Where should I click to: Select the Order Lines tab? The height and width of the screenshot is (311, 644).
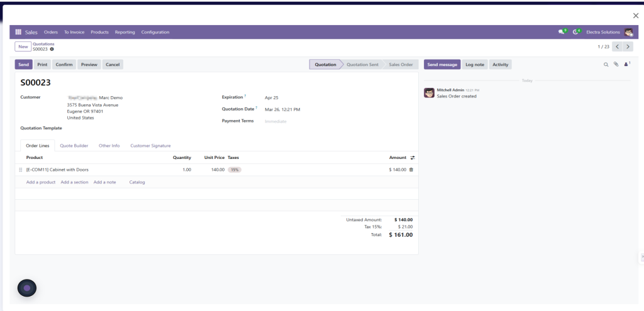[38, 146]
